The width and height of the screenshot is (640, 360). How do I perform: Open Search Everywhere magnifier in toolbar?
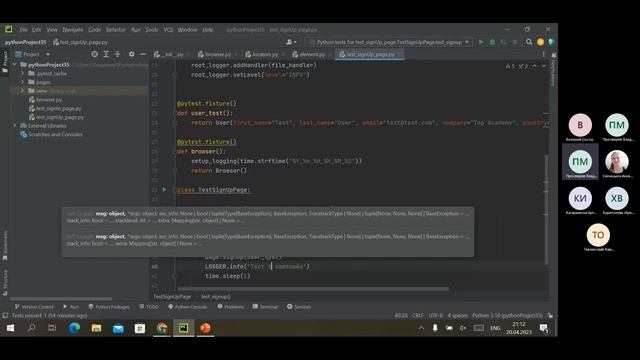coord(529,42)
